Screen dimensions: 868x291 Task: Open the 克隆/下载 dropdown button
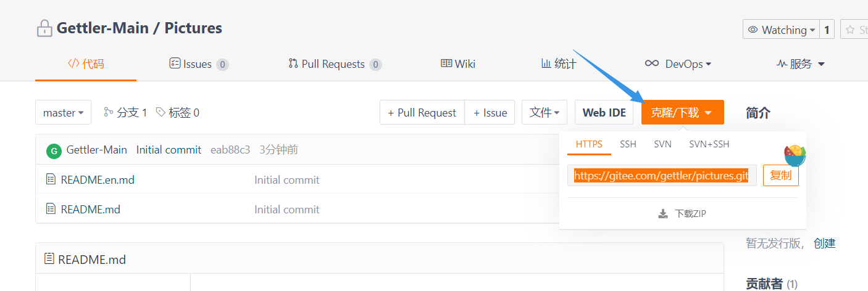point(682,112)
